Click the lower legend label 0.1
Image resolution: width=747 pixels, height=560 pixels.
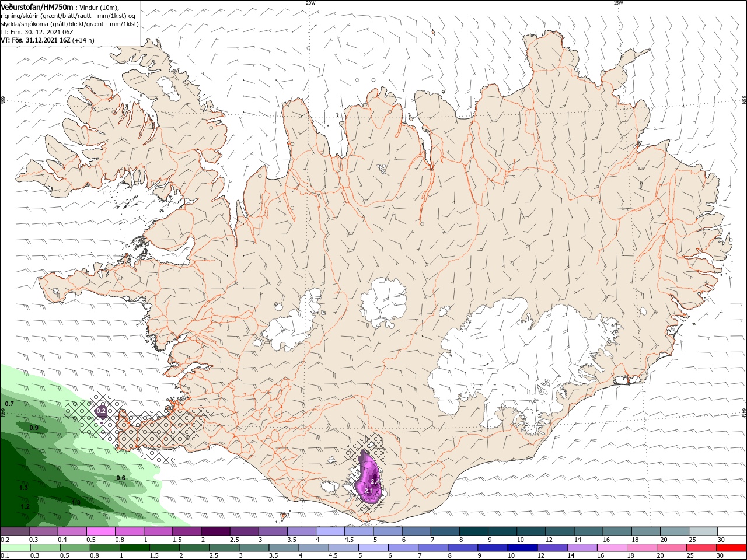5,556
